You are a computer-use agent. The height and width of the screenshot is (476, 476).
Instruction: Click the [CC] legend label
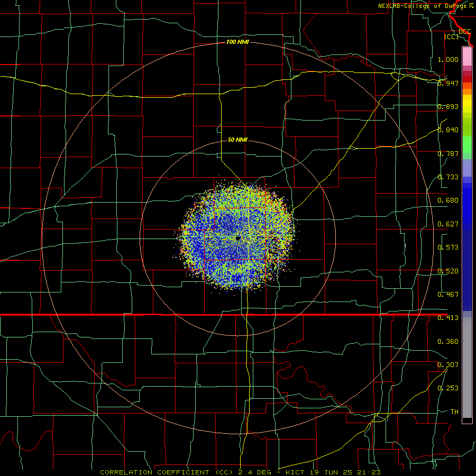tap(452, 36)
